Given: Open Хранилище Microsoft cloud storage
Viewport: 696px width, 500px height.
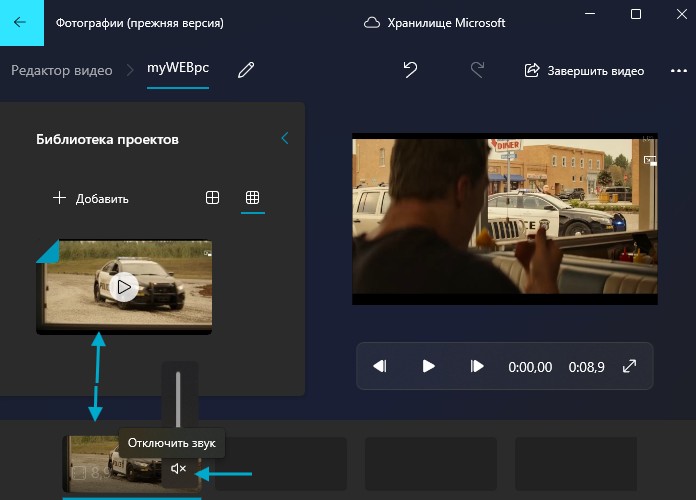Looking at the screenshot, I should (x=434, y=23).
